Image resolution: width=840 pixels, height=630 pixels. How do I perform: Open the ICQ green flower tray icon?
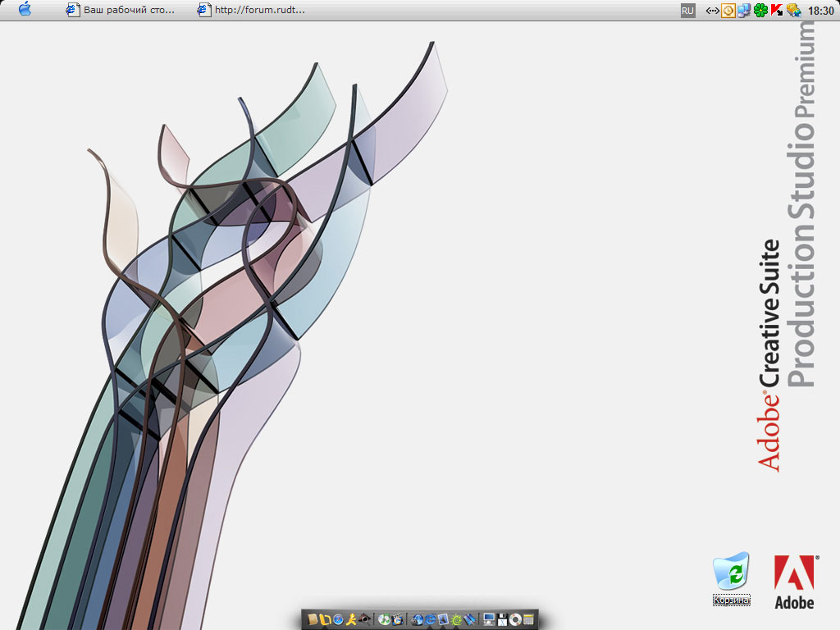(x=760, y=10)
